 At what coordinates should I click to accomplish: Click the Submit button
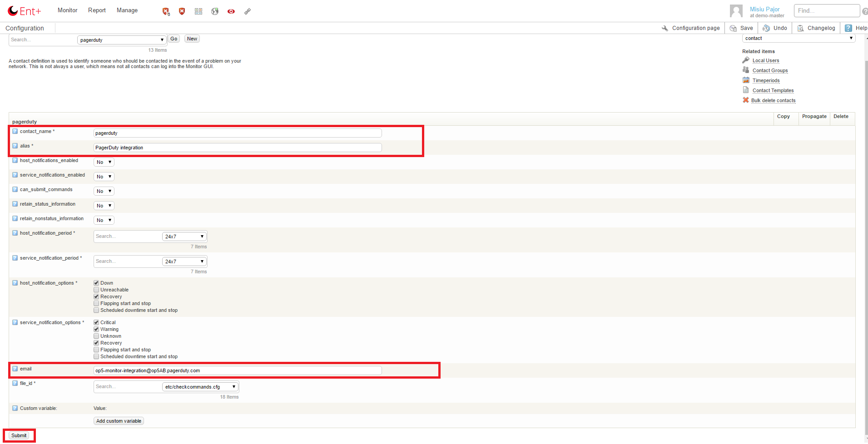[x=19, y=435]
